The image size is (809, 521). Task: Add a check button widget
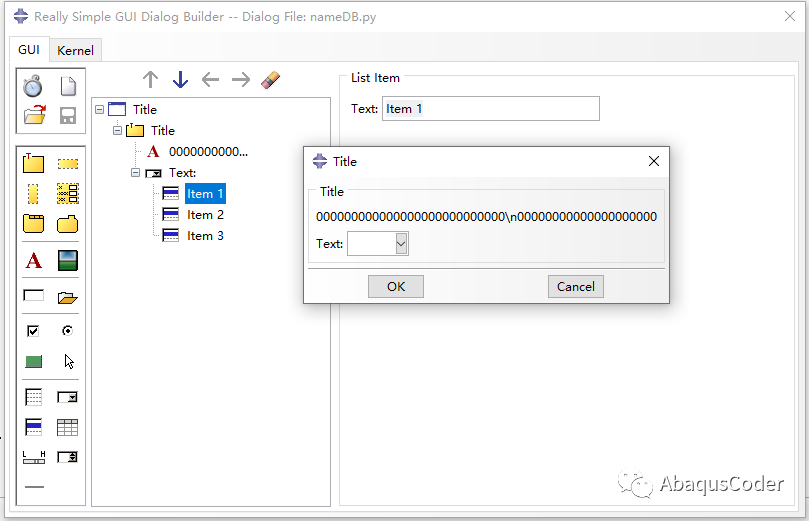pos(33,331)
